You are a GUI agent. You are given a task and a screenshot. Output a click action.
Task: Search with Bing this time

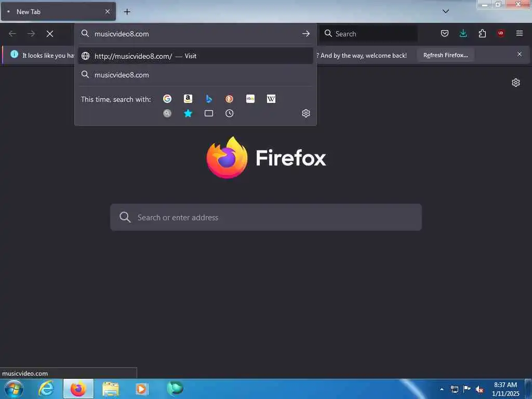point(209,99)
